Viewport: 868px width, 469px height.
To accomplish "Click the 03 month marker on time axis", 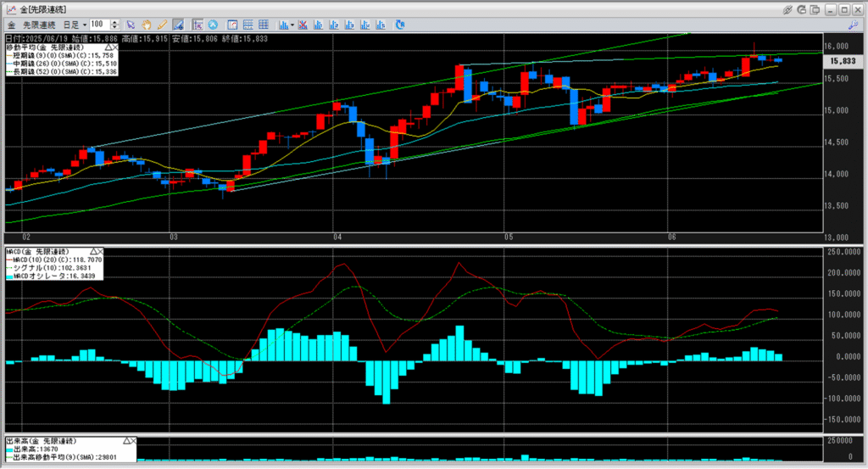I will 174,237.
